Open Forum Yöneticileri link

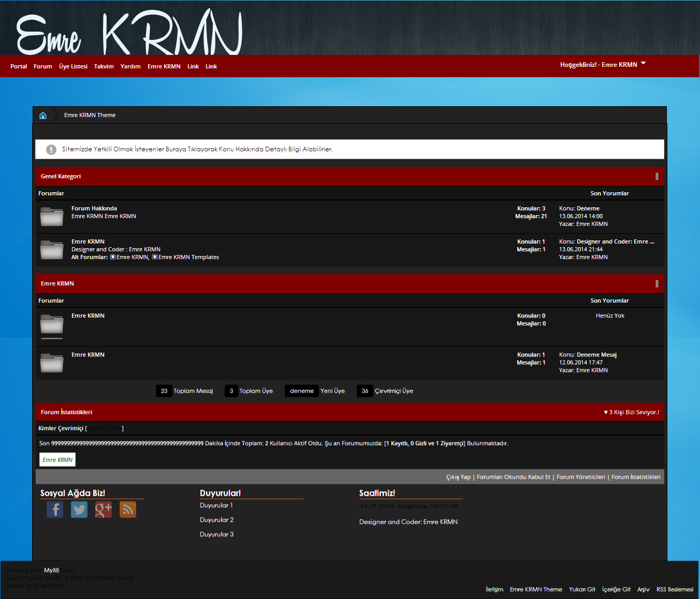click(581, 477)
